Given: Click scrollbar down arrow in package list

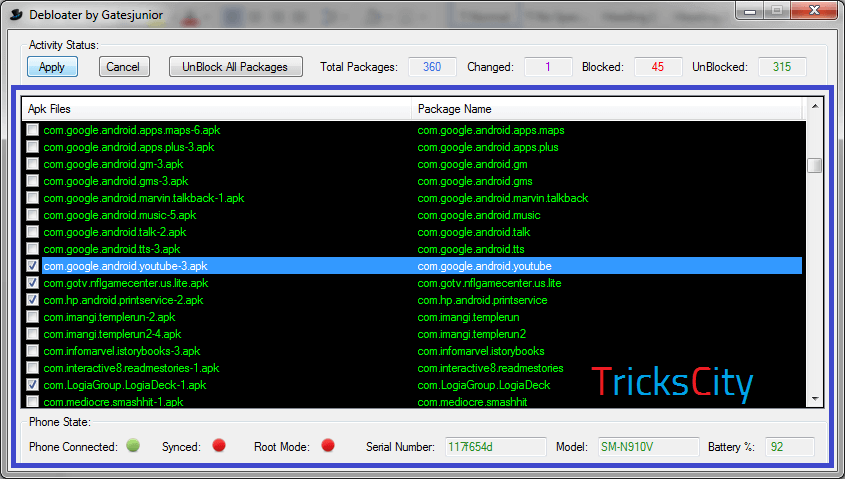Looking at the screenshot, I should coord(815,399).
